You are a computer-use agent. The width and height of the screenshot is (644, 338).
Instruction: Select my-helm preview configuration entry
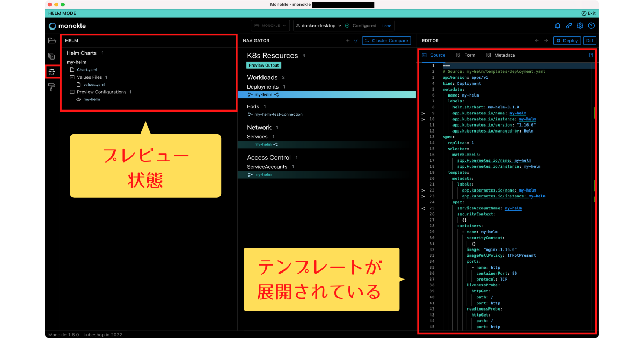coord(92,99)
